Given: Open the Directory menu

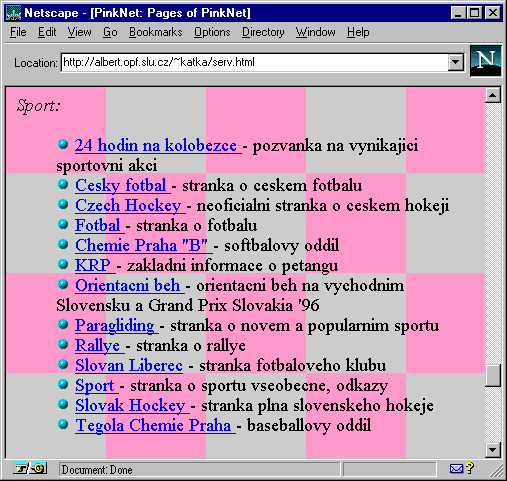Looking at the screenshot, I should click(263, 32).
